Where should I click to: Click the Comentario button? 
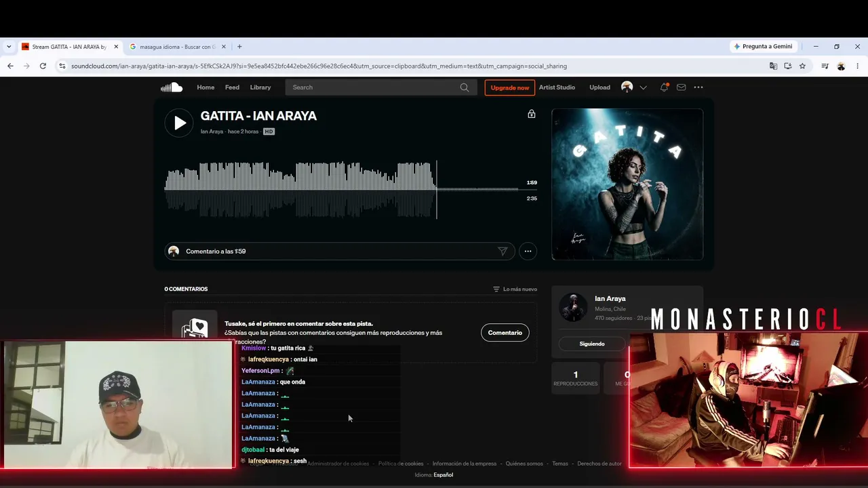(x=505, y=333)
